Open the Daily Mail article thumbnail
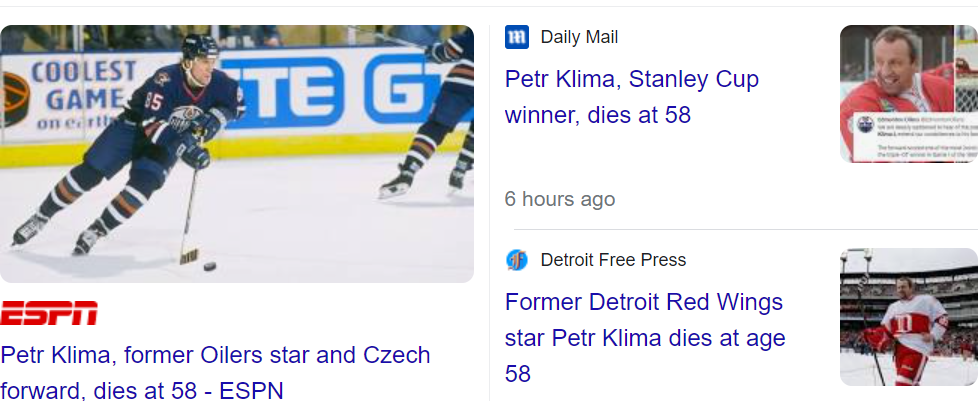The image size is (980, 401). tap(908, 94)
